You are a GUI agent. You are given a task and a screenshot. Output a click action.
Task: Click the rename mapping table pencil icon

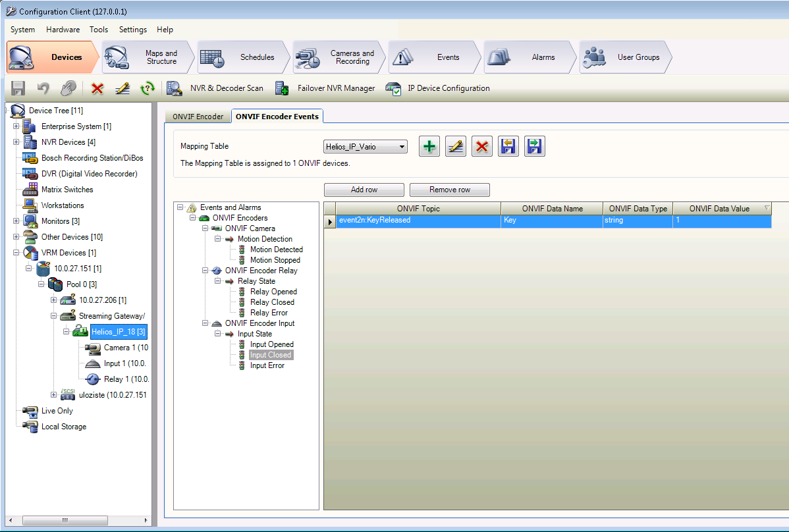click(x=455, y=146)
